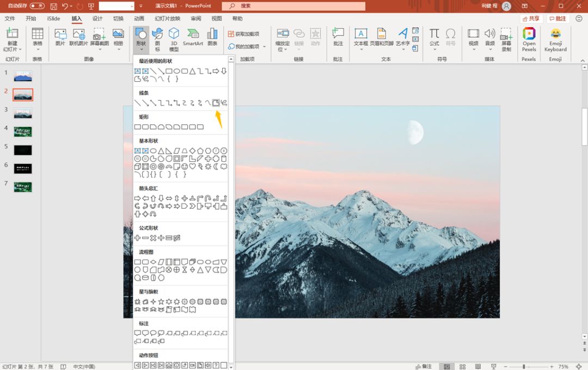This screenshot has height=370, width=588.
Task: Click the 共享 share button
Action: pos(531,19)
